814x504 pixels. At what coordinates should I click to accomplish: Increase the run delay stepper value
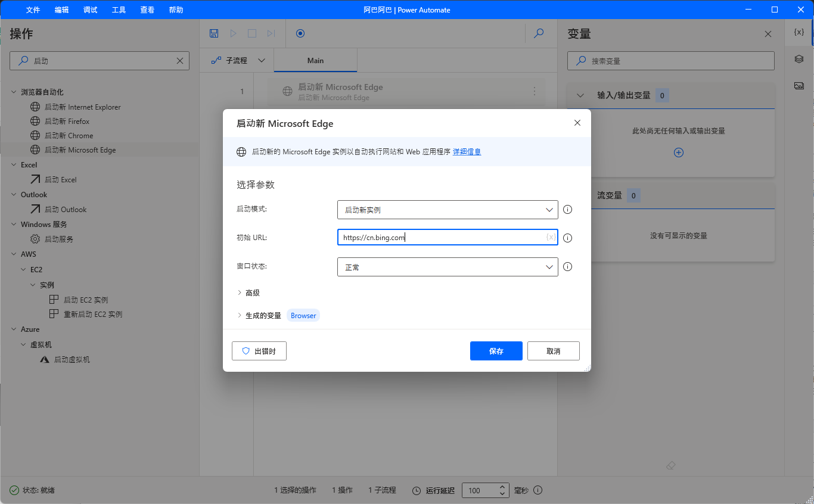coord(502,487)
